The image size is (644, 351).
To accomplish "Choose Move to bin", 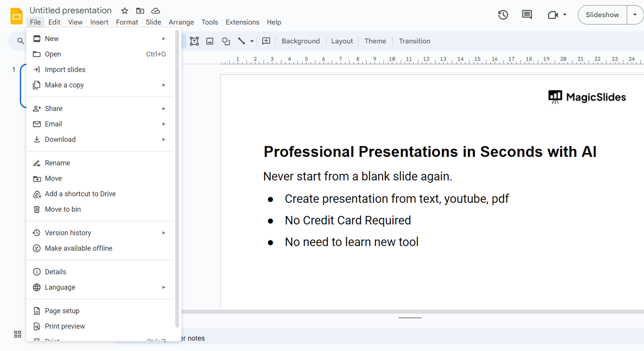I will coord(100,210).
